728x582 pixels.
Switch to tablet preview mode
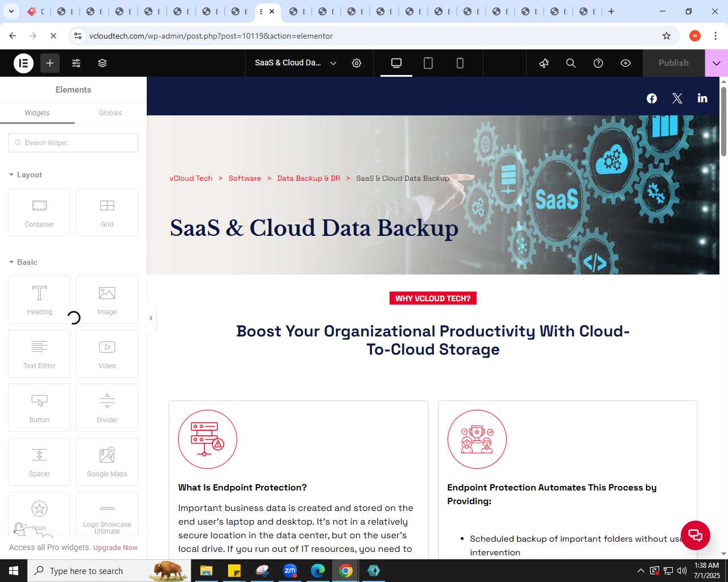click(428, 63)
